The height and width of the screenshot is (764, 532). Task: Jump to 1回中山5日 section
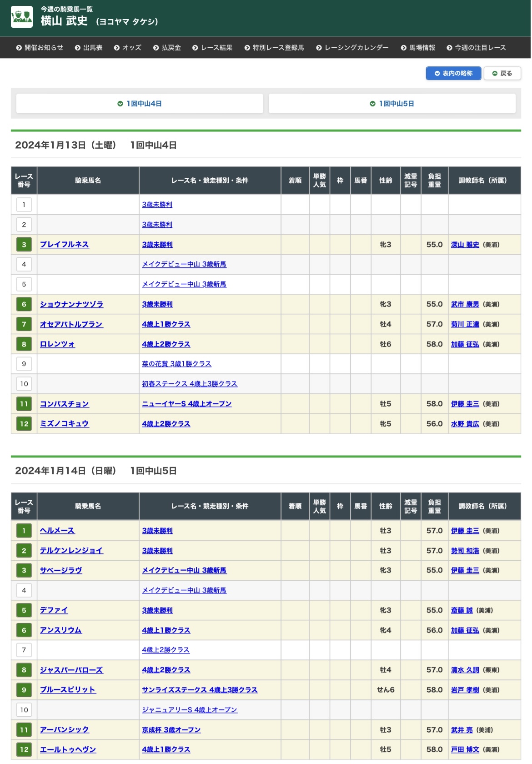[x=392, y=104]
